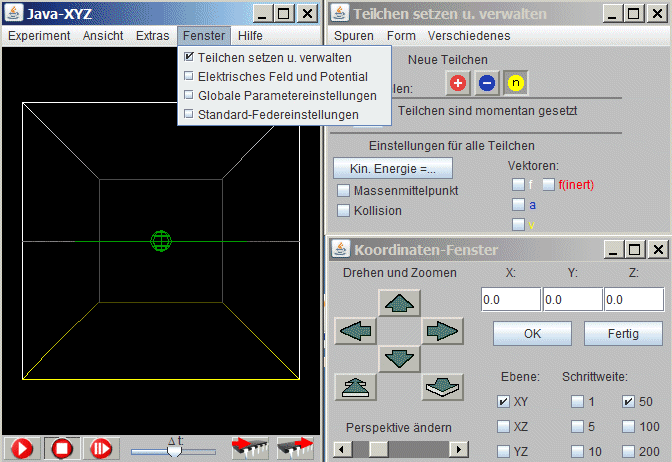
Task: Click the green wireframe particle in the box
Action: point(161,241)
